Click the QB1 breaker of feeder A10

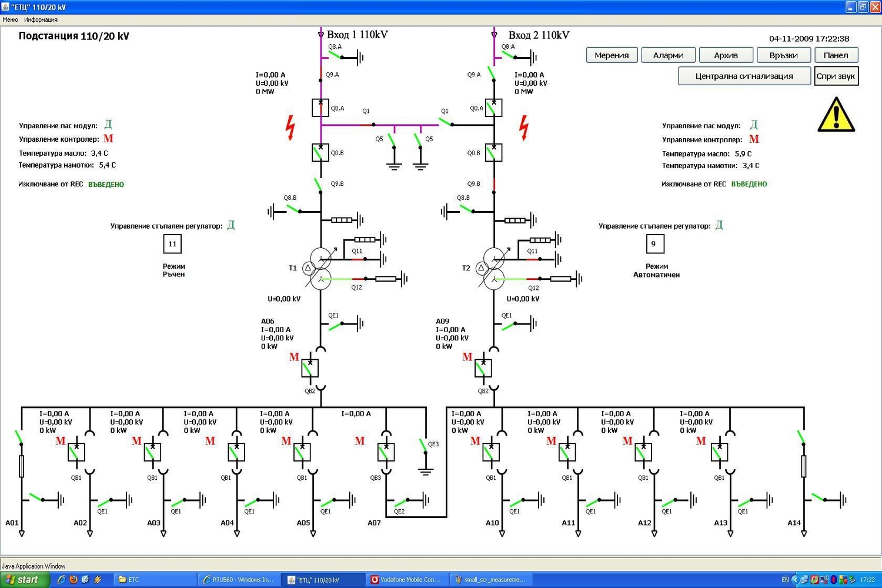point(491,452)
